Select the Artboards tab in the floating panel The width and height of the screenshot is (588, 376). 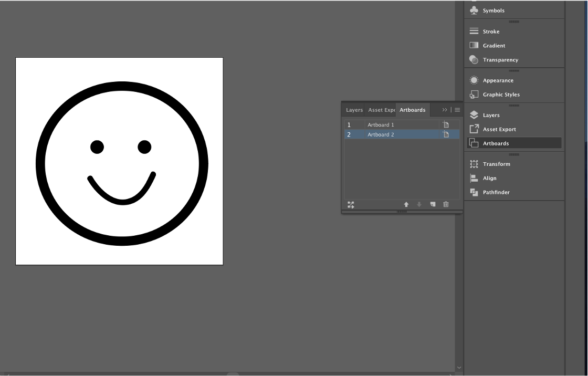pos(413,110)
